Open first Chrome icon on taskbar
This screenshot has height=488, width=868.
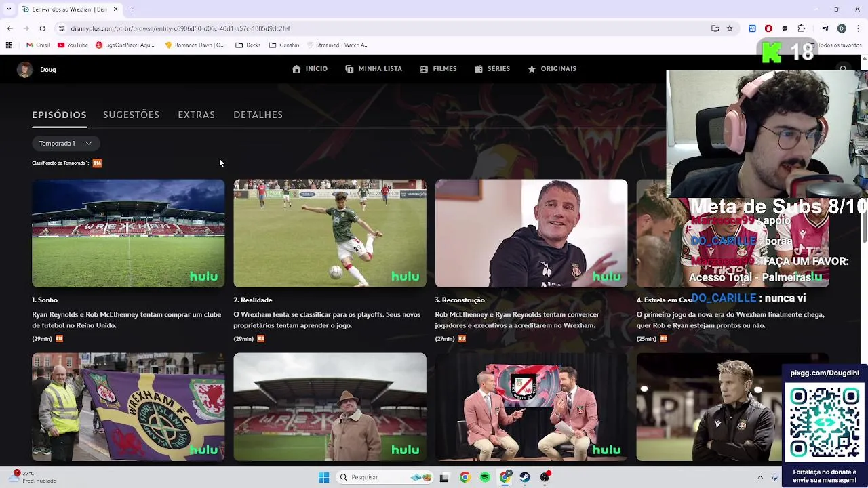click(465, 477)
